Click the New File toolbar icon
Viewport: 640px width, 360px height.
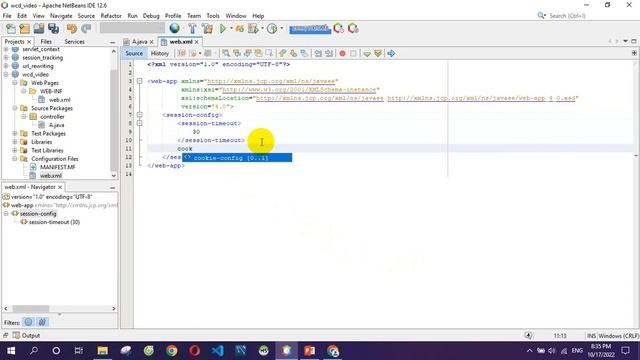[11, 29]
